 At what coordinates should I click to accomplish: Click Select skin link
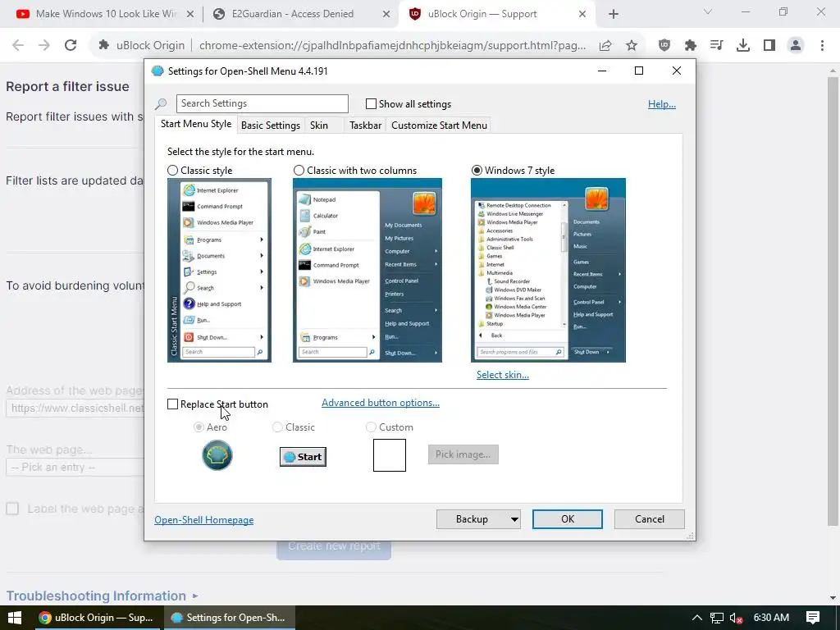tap(503, 375)
